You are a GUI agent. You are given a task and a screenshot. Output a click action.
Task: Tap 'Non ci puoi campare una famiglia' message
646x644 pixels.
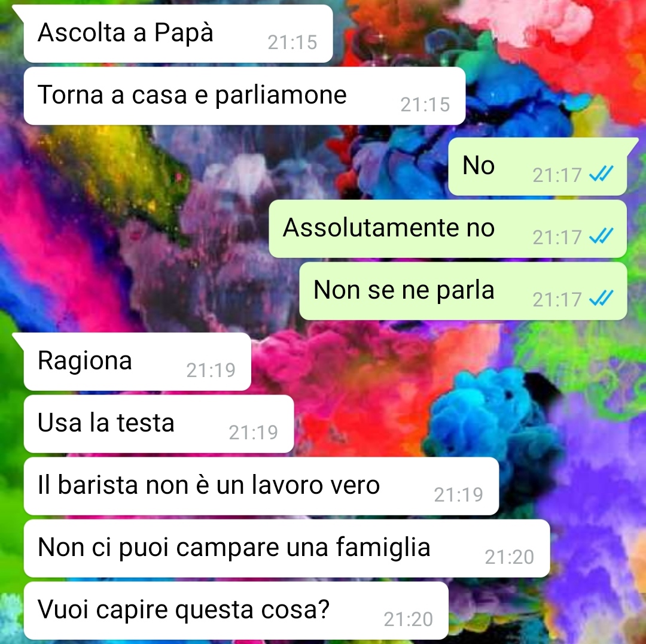pyautogui.click(x=287, y=548)
